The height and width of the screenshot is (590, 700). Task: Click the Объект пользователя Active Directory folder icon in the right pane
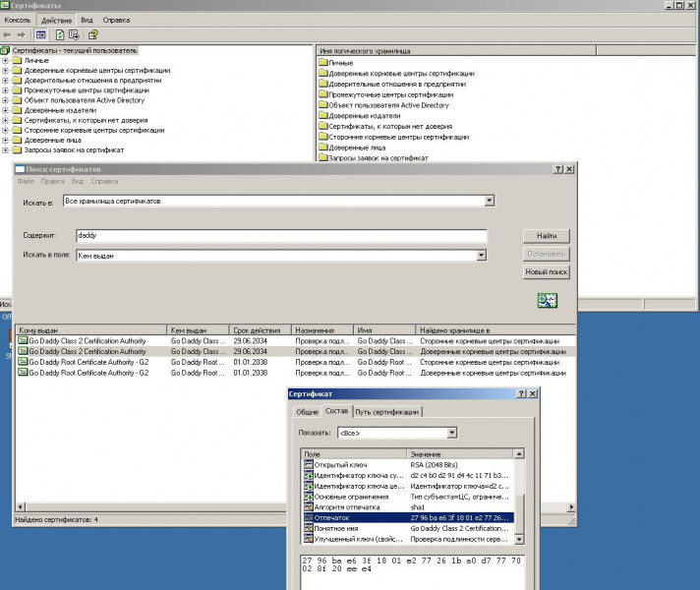click(323, 104)
